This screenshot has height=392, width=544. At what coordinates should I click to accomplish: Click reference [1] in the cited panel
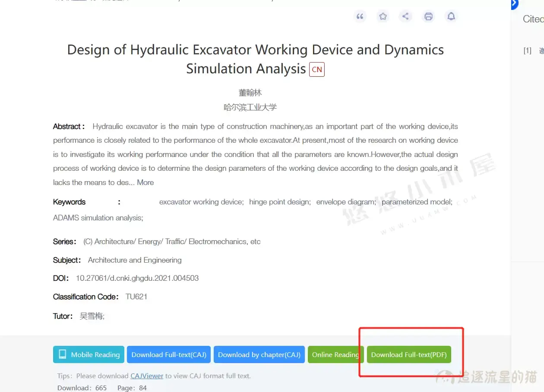click(x=527, y=51)
